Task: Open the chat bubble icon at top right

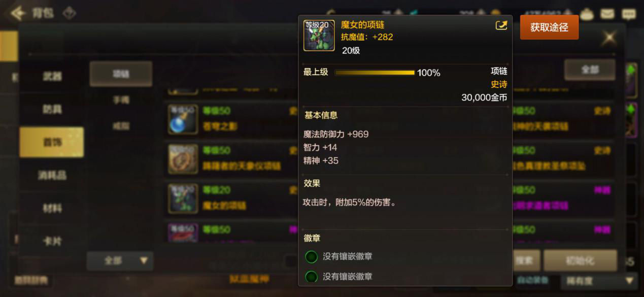Action: point(628,14)
